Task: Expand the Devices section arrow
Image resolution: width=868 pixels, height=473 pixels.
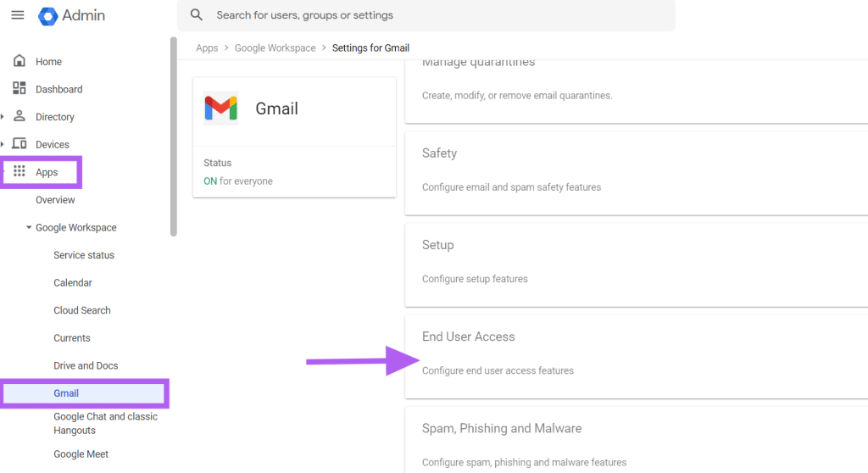Action: click(x=3, y=144)
